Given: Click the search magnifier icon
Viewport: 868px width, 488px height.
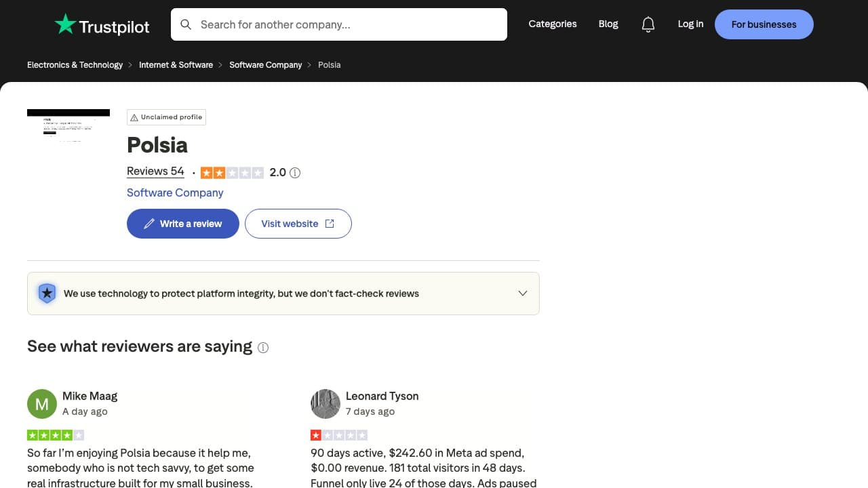Looking at the screenshot, I should (186, 24).
